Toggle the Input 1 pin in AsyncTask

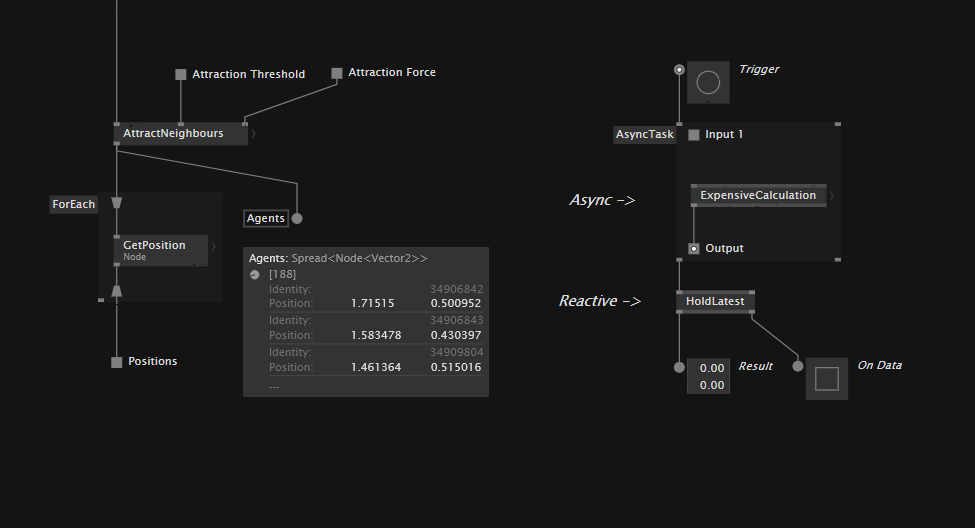pos(694,135)
